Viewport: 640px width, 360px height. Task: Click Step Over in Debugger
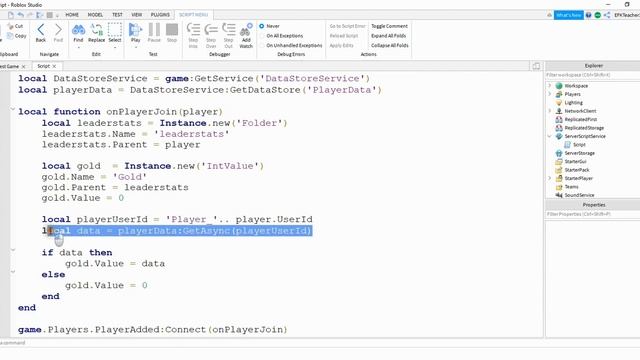(211, 30)
